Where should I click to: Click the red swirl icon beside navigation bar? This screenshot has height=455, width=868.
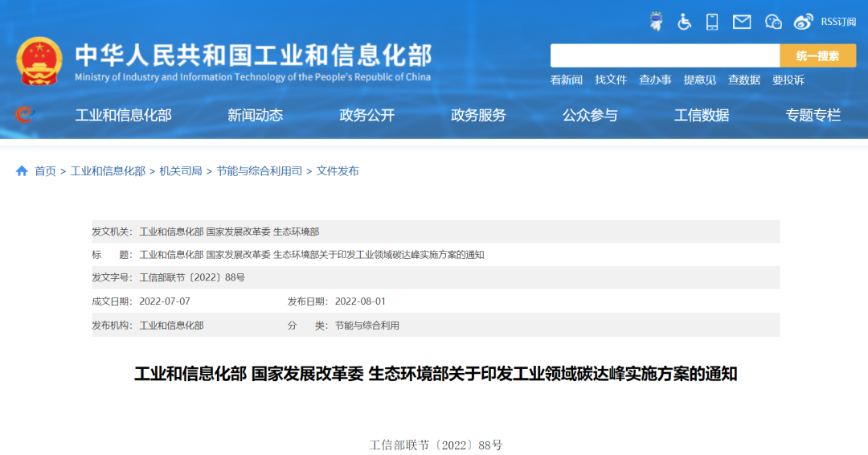(24, 115)
